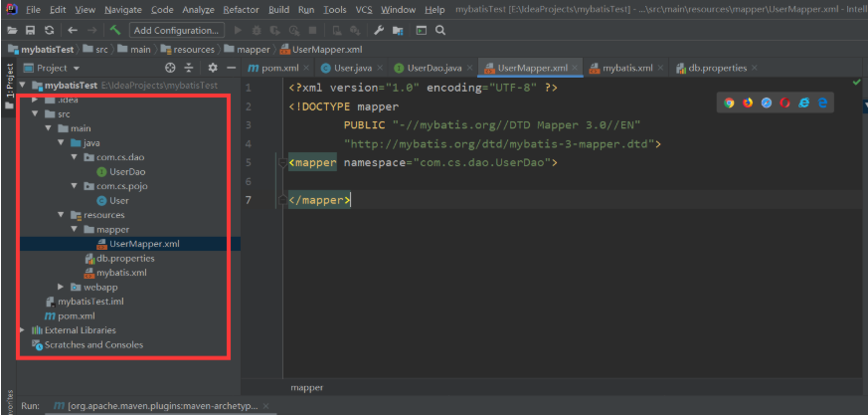Viewport: 868px width, 415px height.
Task: Click the Save All toolbar icon
Action: point(31,31)
